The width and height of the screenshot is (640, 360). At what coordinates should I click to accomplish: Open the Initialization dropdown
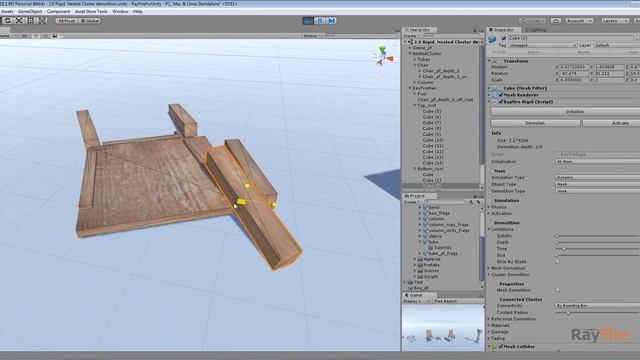point(598,162)
